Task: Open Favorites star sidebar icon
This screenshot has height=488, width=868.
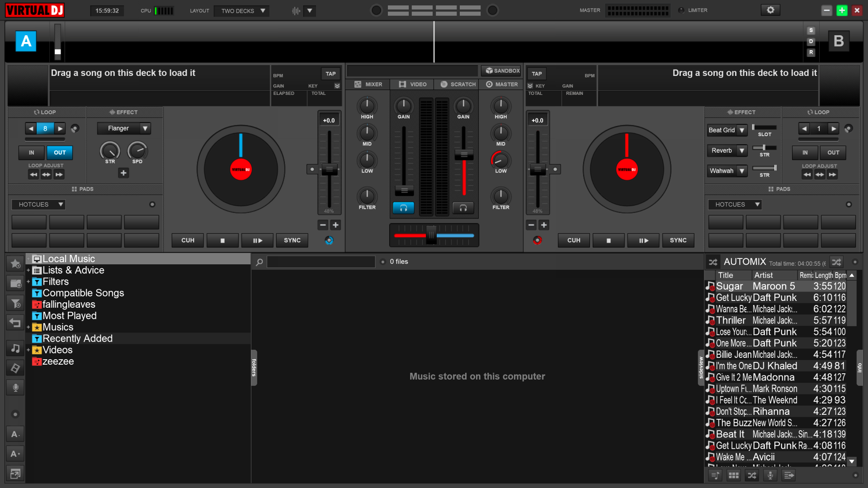Action: (15, 263)
